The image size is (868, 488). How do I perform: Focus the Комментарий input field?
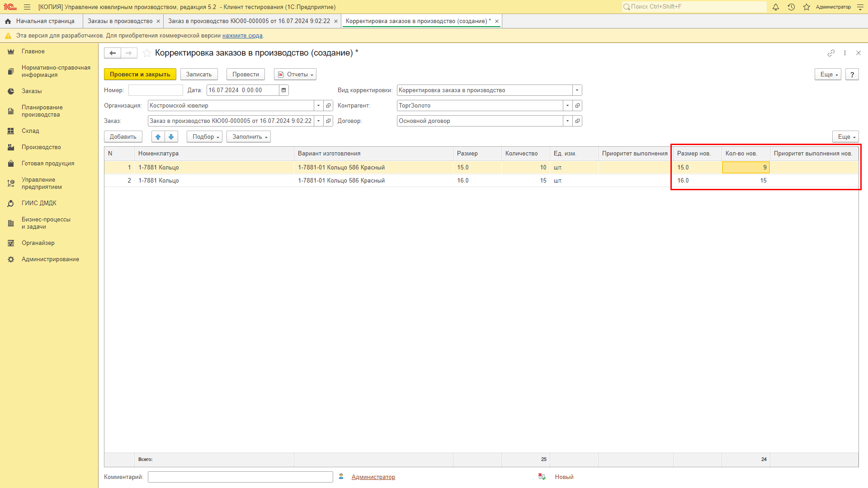coord(241,477)
